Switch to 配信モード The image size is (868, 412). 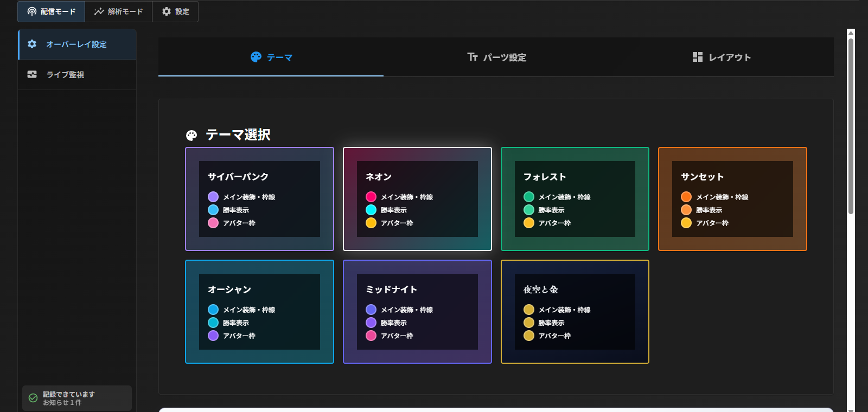(52, 11)
